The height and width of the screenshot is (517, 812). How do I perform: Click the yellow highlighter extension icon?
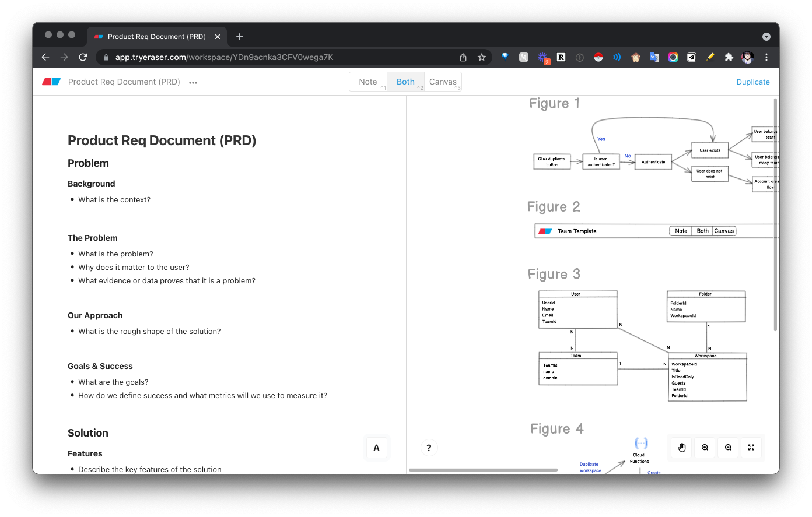tap(710, 57)
